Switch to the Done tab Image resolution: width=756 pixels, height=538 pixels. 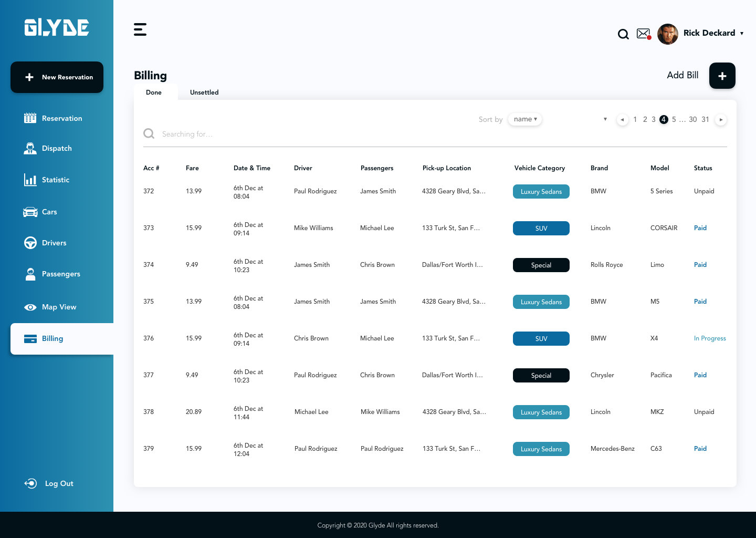(x=154, y=92)
